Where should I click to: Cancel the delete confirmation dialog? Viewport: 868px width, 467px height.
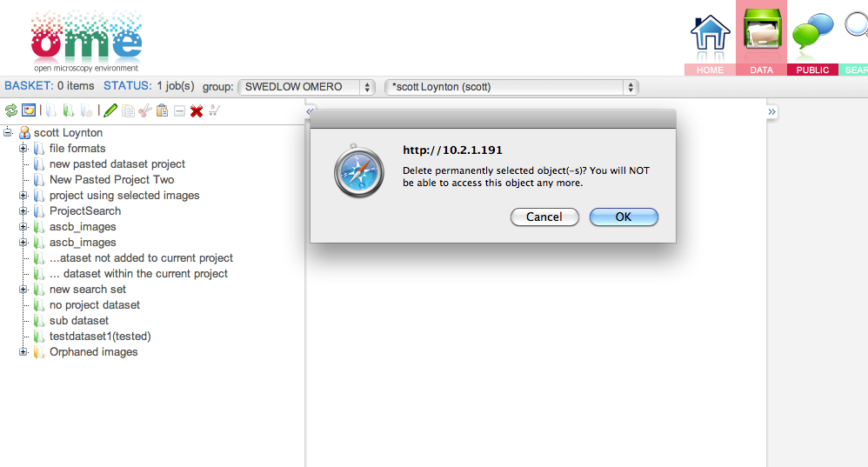point(544,217)
